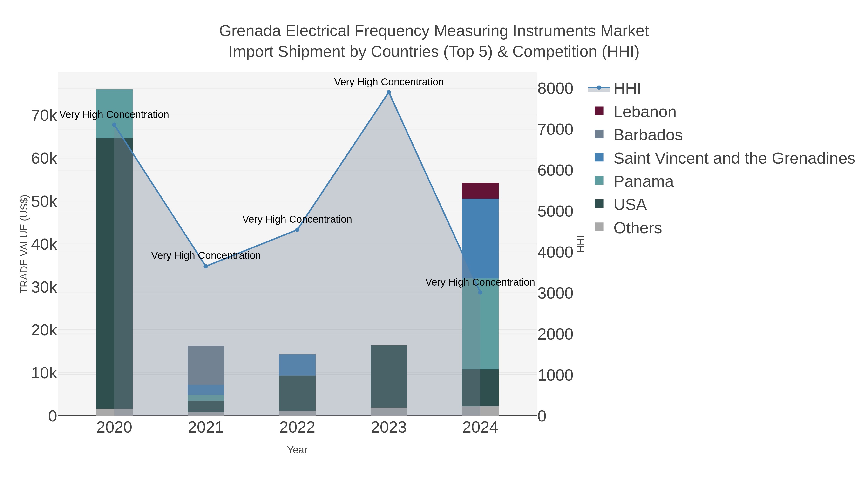This screenshot has width=868, height=488.
Task: Toggle Others series in legend
Action: coord(628,228)
